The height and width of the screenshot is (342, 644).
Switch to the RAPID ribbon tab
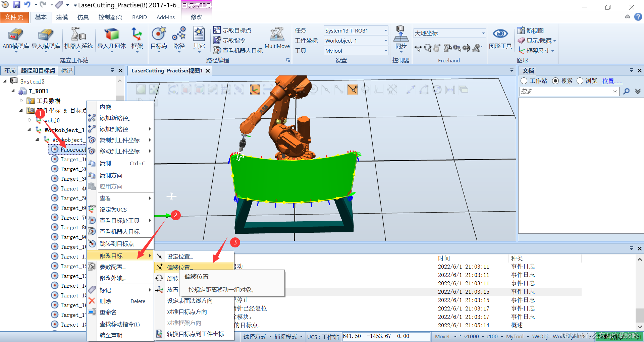[x=140, y=17]
